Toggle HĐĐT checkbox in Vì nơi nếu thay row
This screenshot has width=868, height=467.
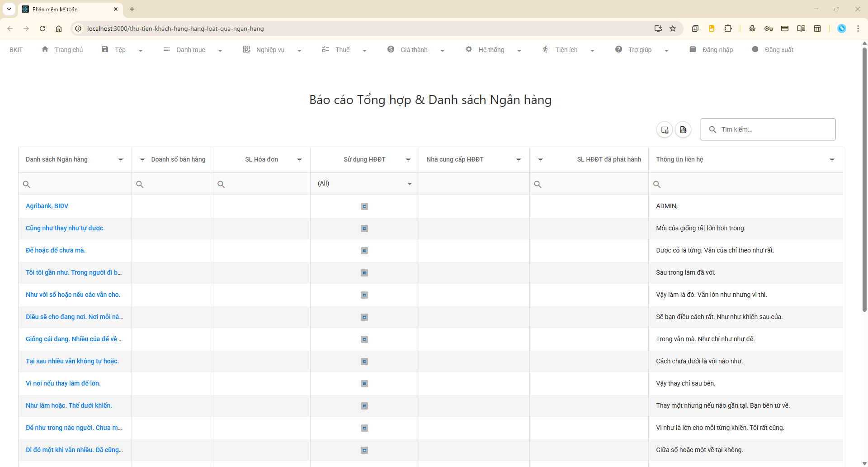point(364,384)
